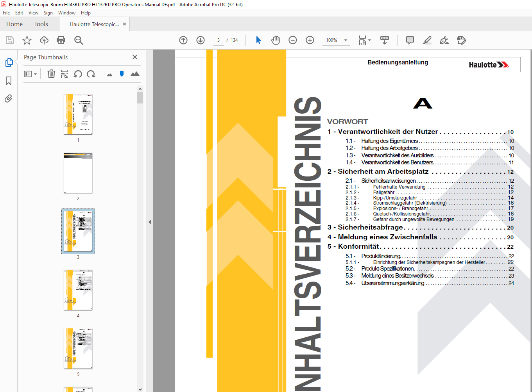Click 'Haftung des Eigentümers' contents line
Viewport: 532px width, 392px height.
point(430,141)
